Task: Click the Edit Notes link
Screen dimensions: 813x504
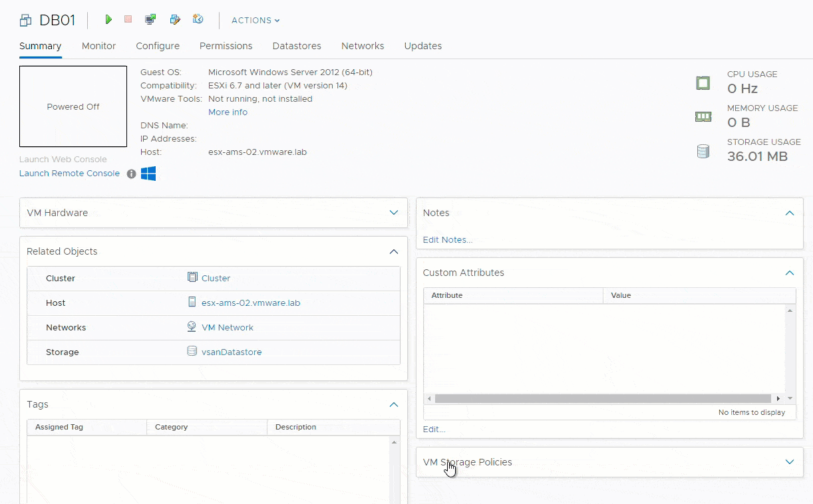Action: click(x=448, y=240)
